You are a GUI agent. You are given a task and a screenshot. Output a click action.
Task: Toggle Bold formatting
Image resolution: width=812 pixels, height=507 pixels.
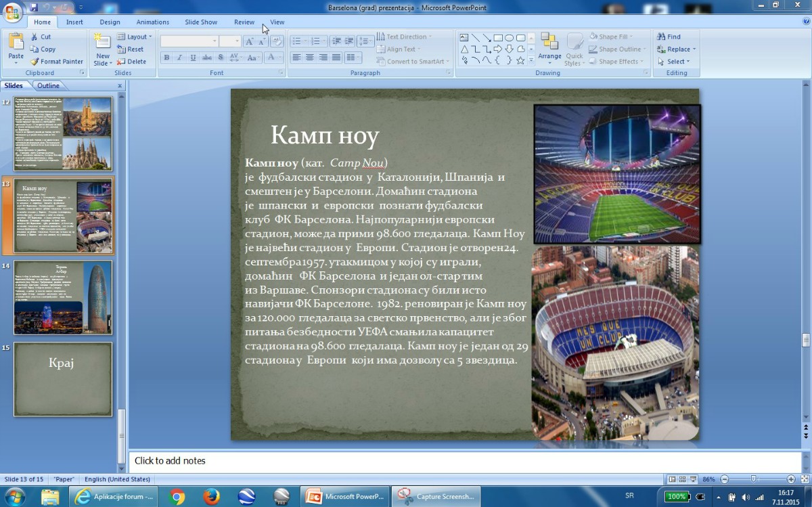pyautogui.click(x=166, y=58)
